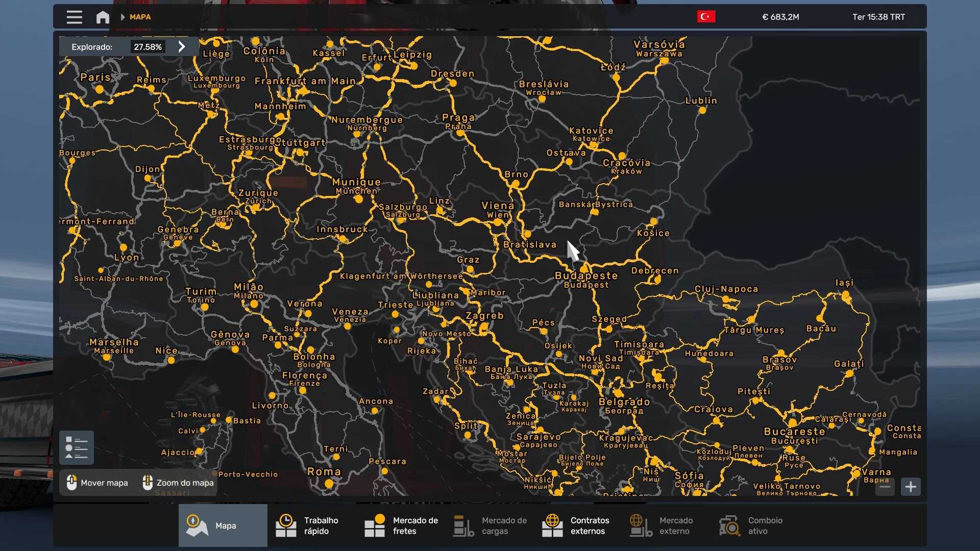Click the Budapeste city marker
The height and width of the screenshot is (551, 980).
[x=584, y=268]
